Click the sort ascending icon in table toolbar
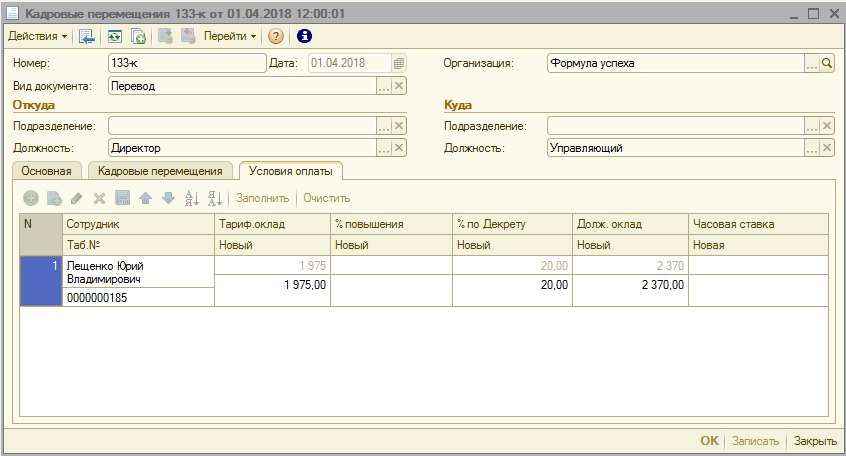Image resolution: width=846 pixels, height=456 pixels. [193, 198]
